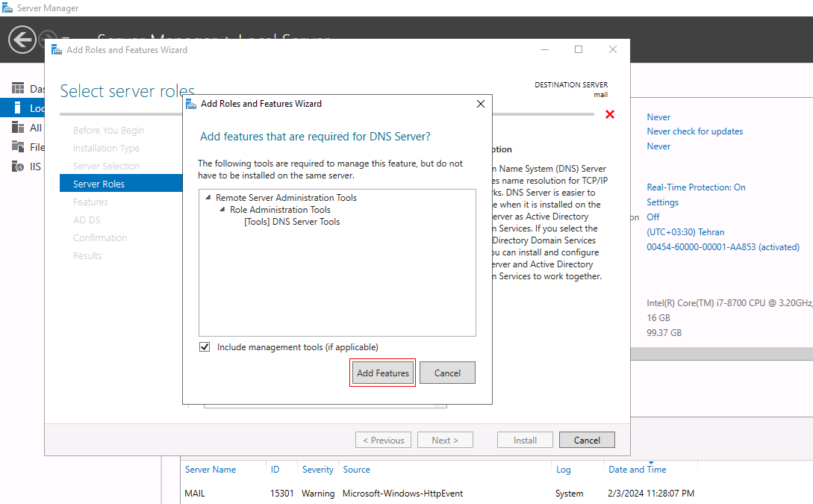Click the first Never link above updates
Viewport: 813px width, 504px height.
[658, 117]
